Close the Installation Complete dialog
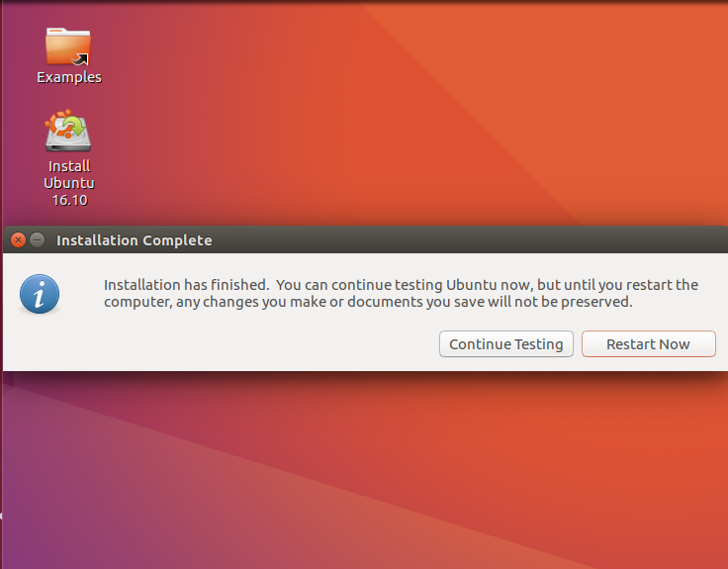This screenshot has width=728, height=569. point(18,240)
